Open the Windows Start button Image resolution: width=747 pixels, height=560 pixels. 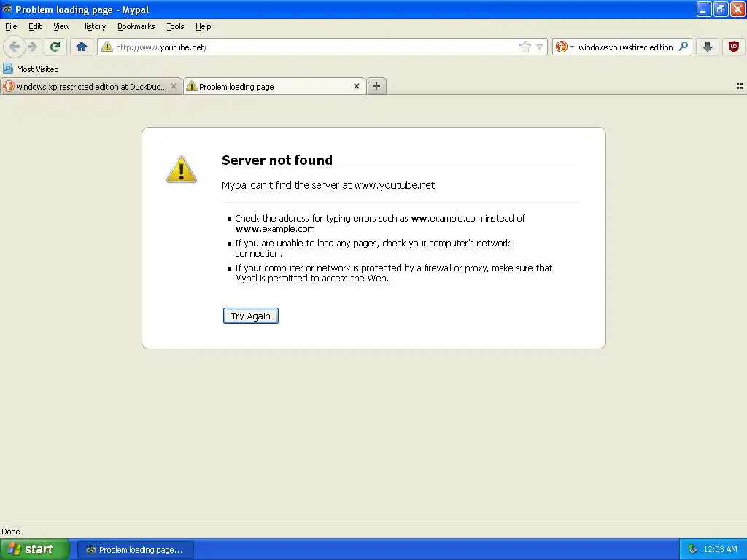(34, 550)
